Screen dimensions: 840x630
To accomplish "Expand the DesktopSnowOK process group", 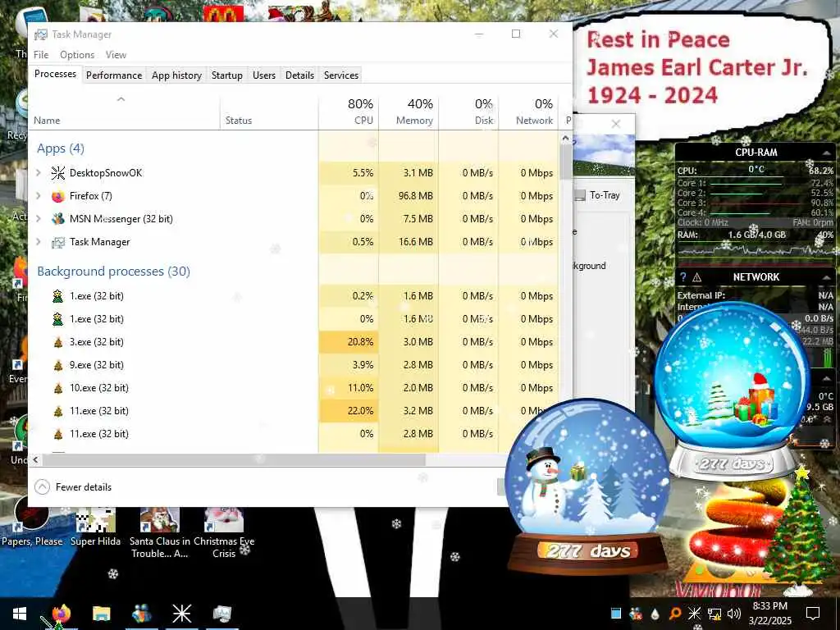I will 39,172.
